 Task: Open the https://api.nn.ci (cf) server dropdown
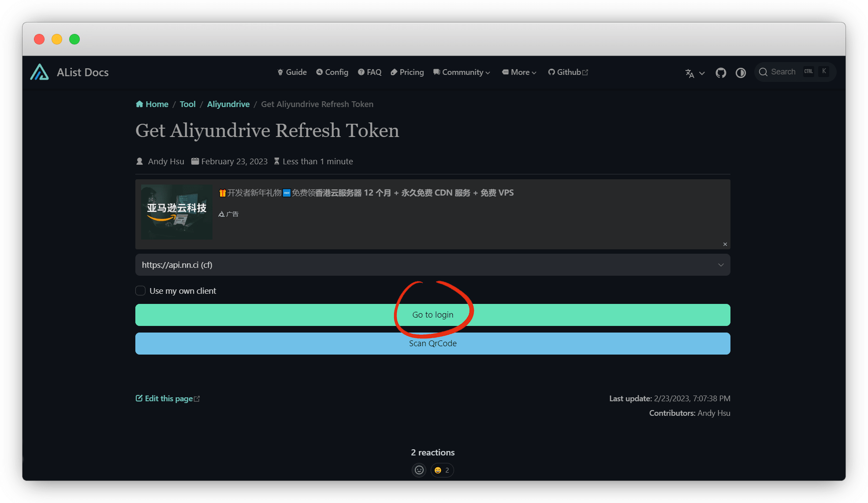[432, 265]
